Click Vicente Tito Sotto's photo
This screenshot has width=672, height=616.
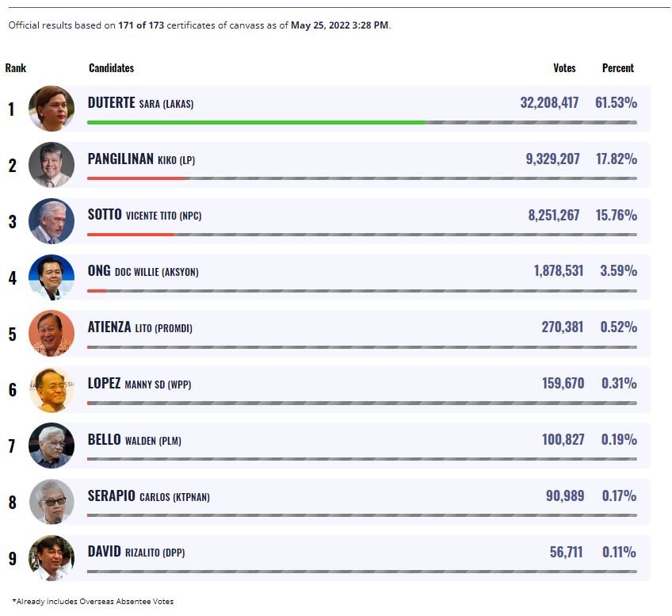click(52, 221)
